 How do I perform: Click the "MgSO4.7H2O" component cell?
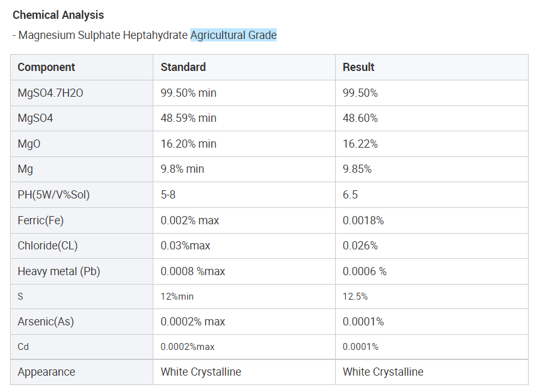click(x=50, y=93)
